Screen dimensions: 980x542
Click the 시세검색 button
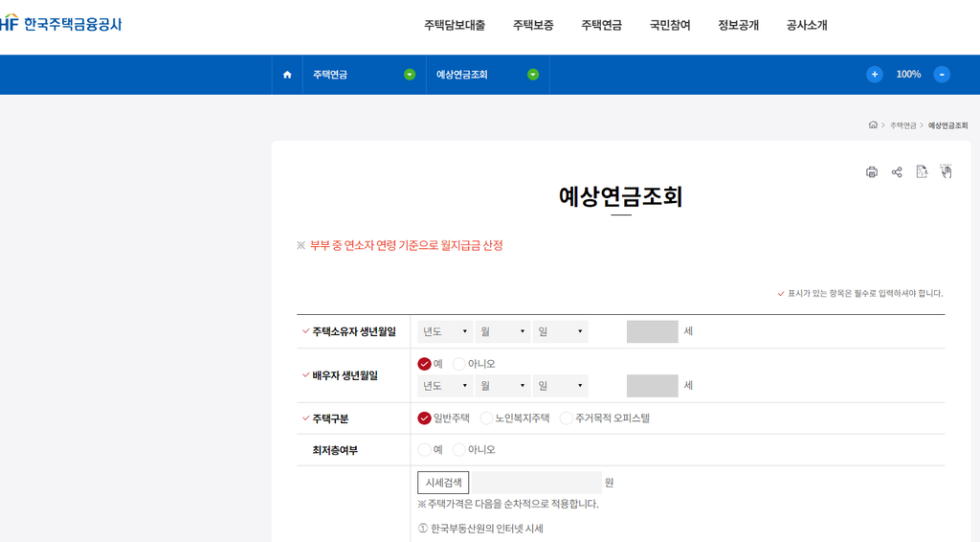click(x=443, y=483)
